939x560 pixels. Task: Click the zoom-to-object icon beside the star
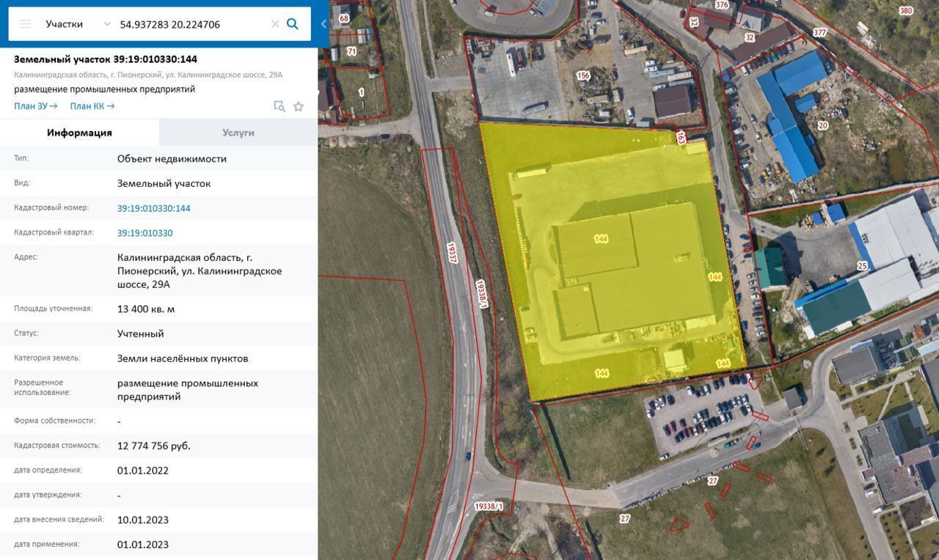point(279,106)
